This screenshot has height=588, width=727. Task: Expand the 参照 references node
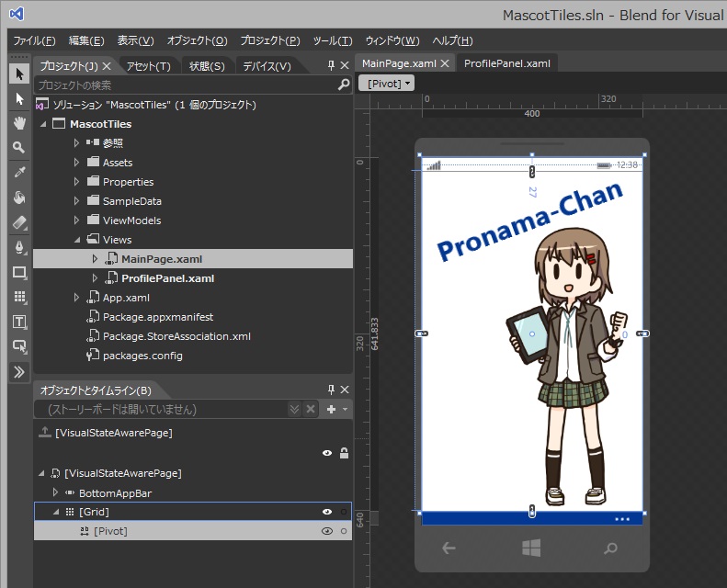(x=76, y=142)
